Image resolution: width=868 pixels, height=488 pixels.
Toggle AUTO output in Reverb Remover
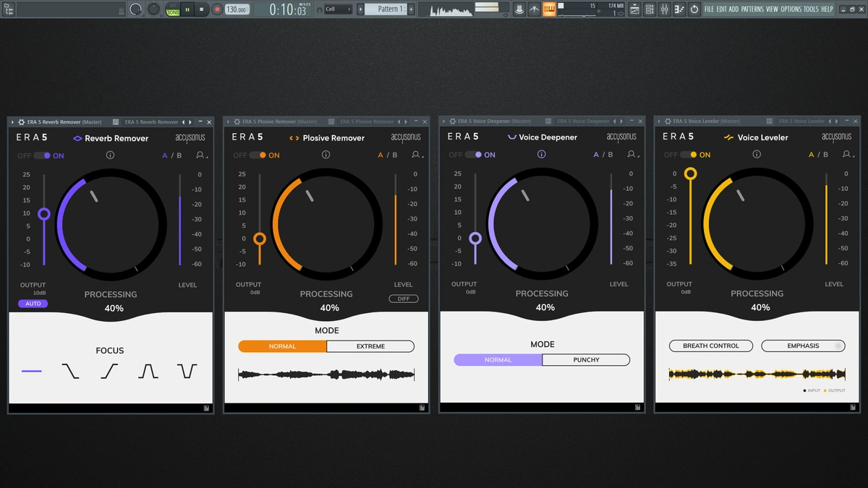[x=33, y=304]
